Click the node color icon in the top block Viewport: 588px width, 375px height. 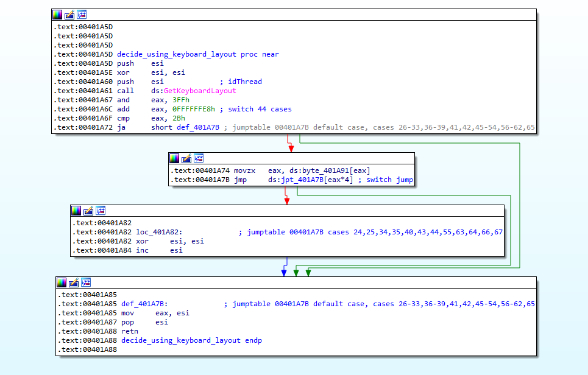click(57, 15)
